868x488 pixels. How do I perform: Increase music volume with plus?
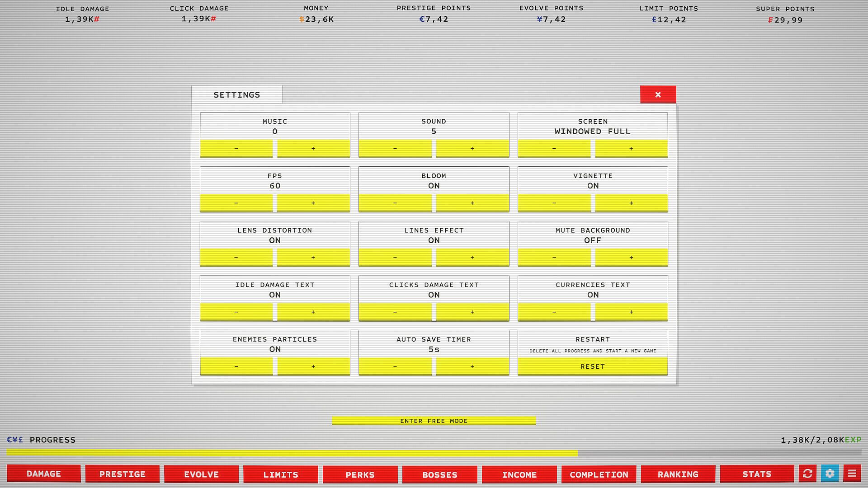pos(313,148)
